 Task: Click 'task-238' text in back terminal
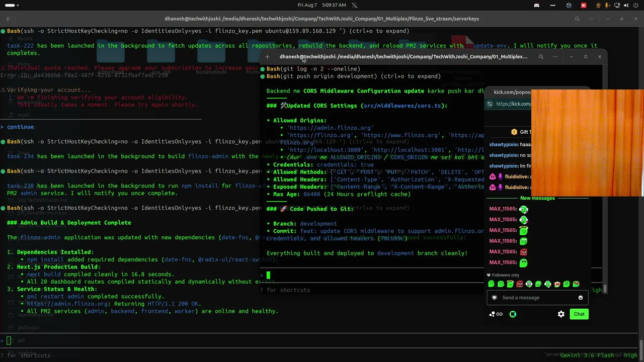(20, 186)
